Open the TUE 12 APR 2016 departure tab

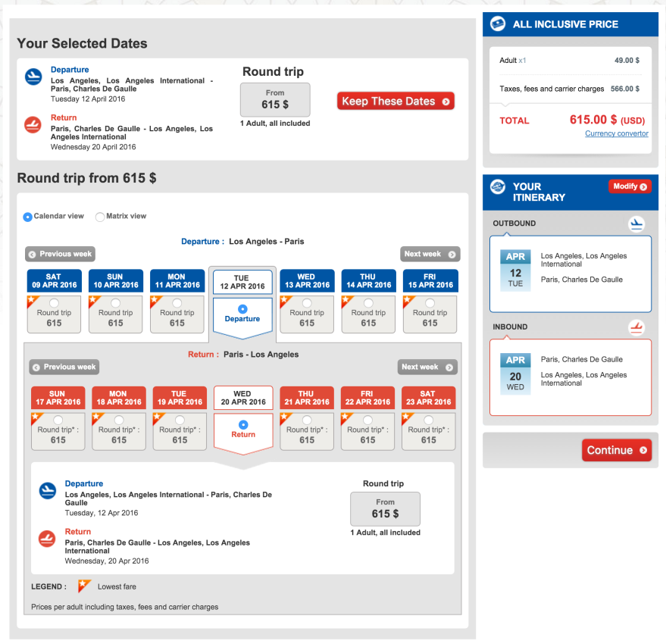[242, 282]
